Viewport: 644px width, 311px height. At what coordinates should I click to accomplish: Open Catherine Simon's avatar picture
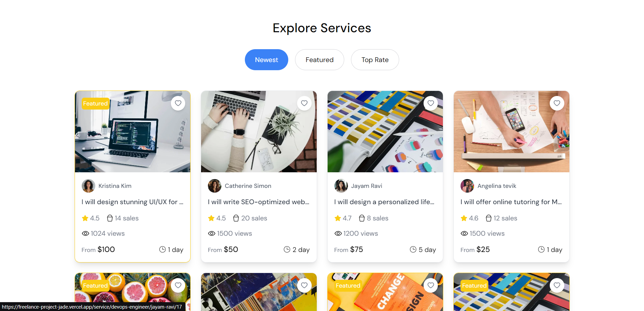pyautogui.click(x=215, y=186)
